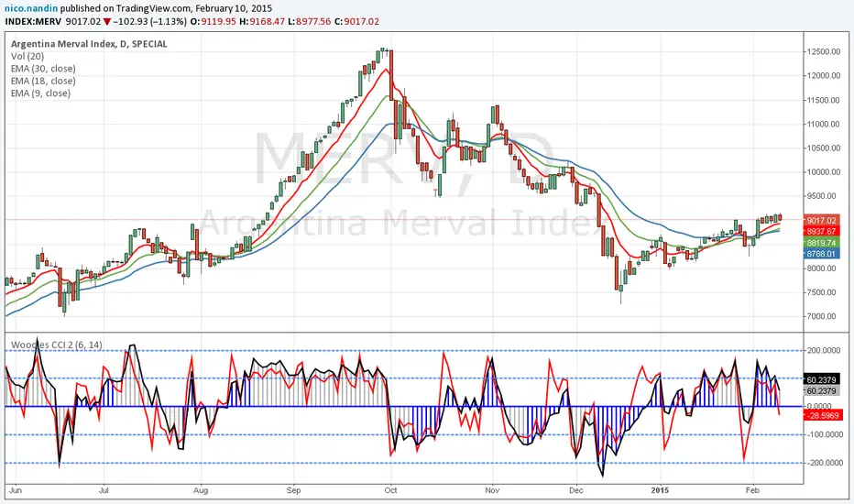The height and width of the screenshot is (504, 854).
Task: Click the black 60.2379 CCI value tag
Action: (821, 379)
